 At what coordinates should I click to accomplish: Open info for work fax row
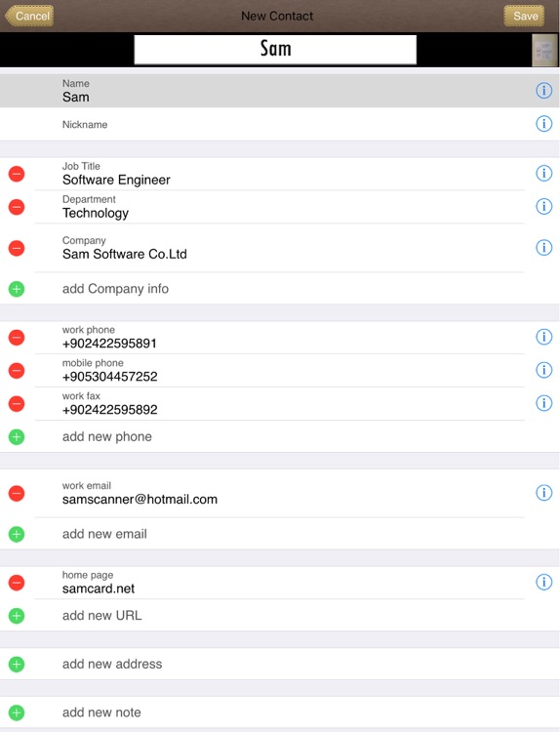543,403
